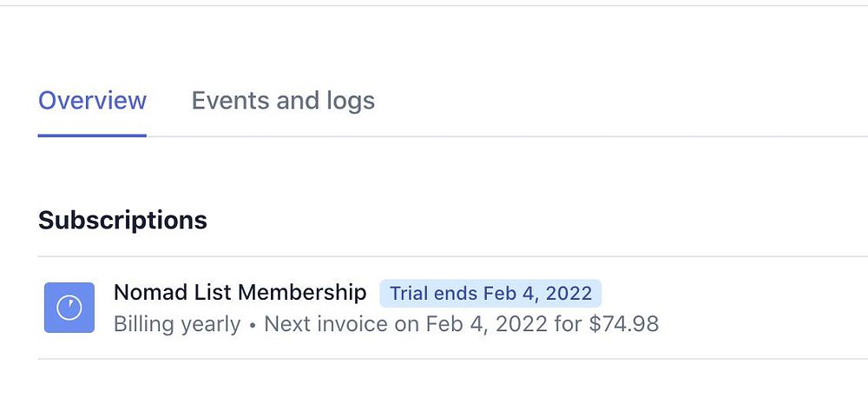Click the Subscriptions section heading
This screenshot has width=868, height=404.
pos(122,220)
